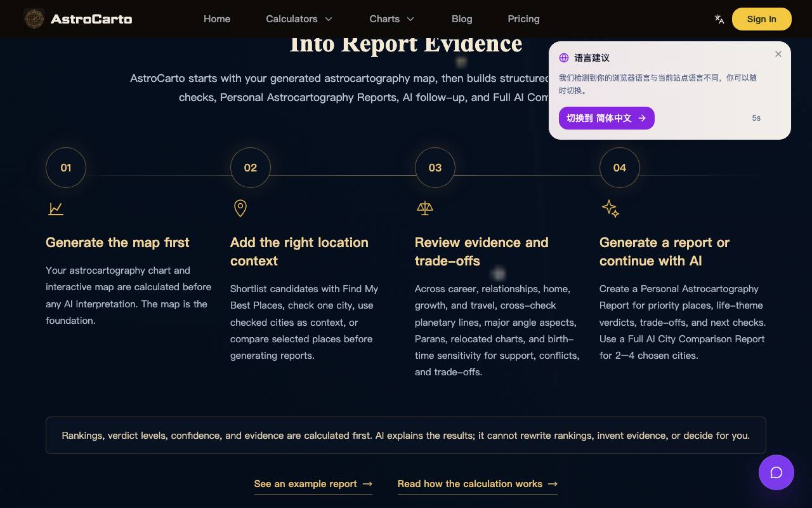The width and height of the screenshot is (812, 508).
Task: Open the language translate icon
Action: tap(719, 19)
